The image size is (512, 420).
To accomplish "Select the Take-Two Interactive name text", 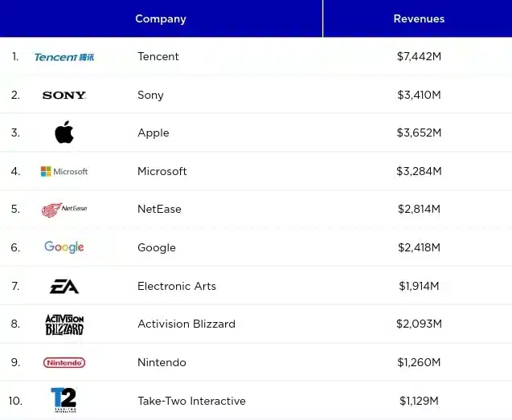I will (191, 401).
